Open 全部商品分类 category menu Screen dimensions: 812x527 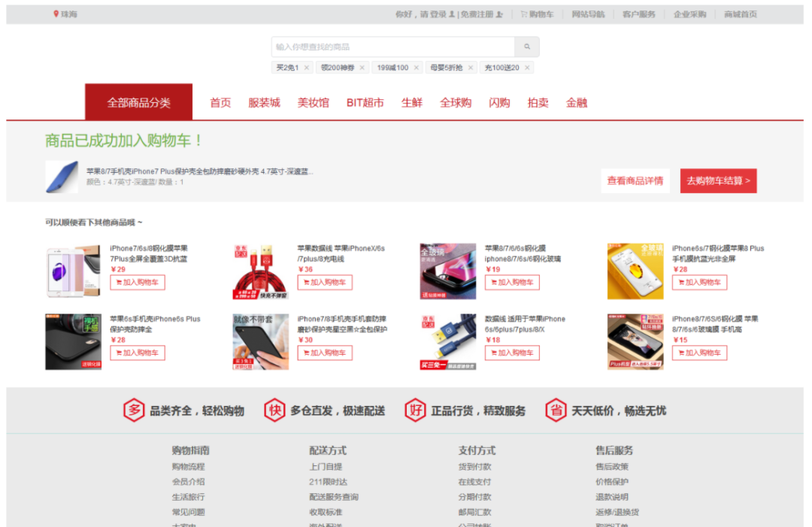click(139, 102)
